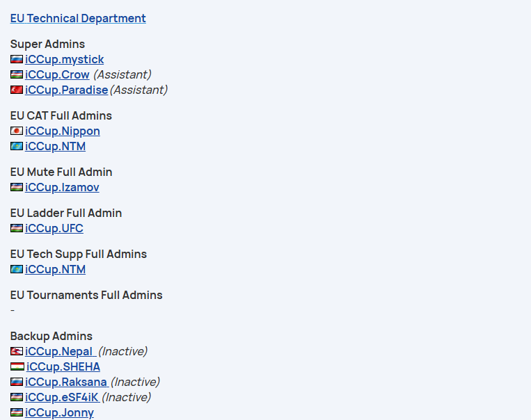
Task: Open the iCCup.Crow profile link
Action: 57,74
